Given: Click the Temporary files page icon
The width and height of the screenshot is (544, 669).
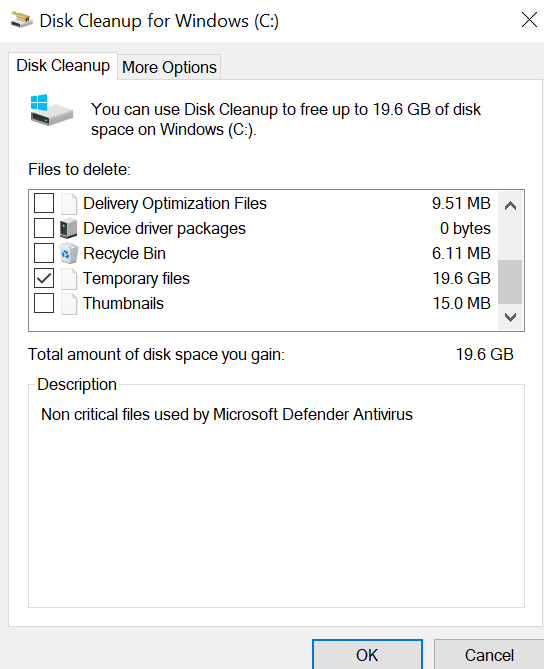Looking at the screenshot, I should (x=69, y=279).
